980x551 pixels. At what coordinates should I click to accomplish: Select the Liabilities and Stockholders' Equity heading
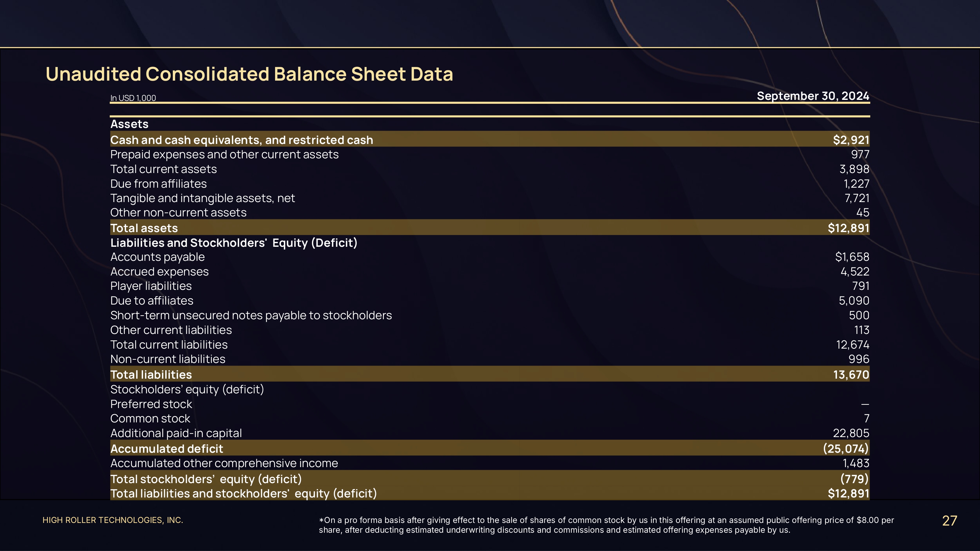pyautogui.click(x=234, y=243)
